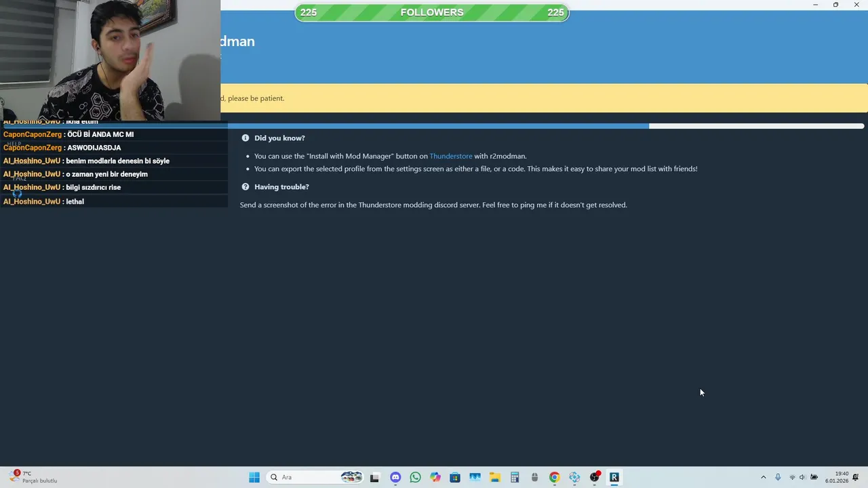Click the question icon beside Having trouble?
This screenshot has height=488, width=868.
pos(245,187)
